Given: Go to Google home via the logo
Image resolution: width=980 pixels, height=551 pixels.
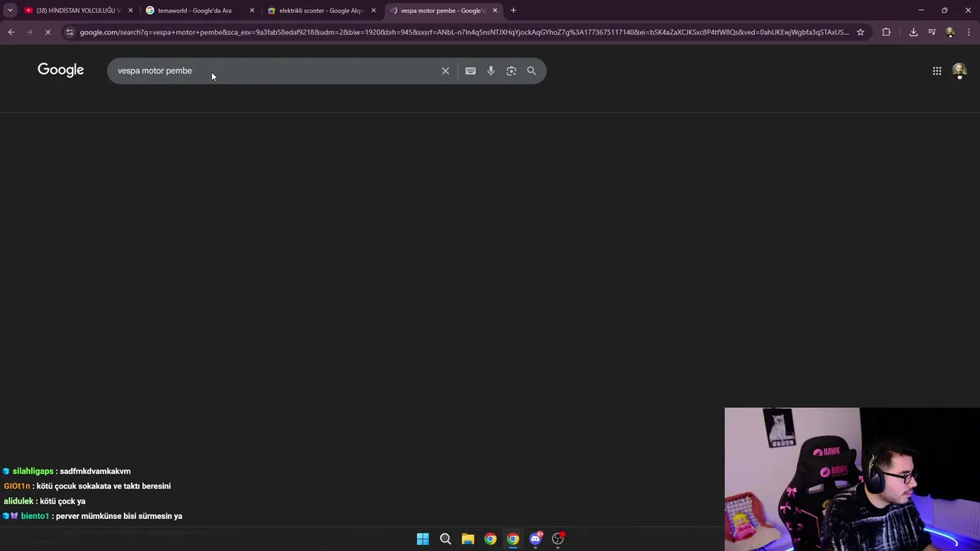Looking at the screenshot, I should click(60, 70).
